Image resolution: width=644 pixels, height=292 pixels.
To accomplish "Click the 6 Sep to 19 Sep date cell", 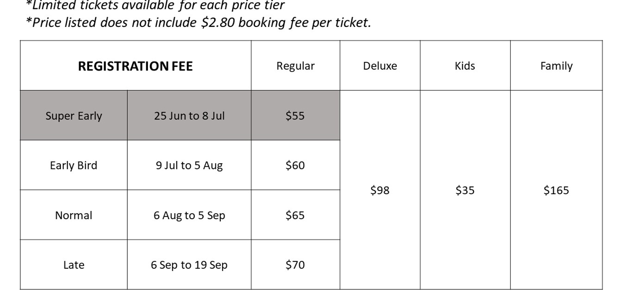I will 189,265.
